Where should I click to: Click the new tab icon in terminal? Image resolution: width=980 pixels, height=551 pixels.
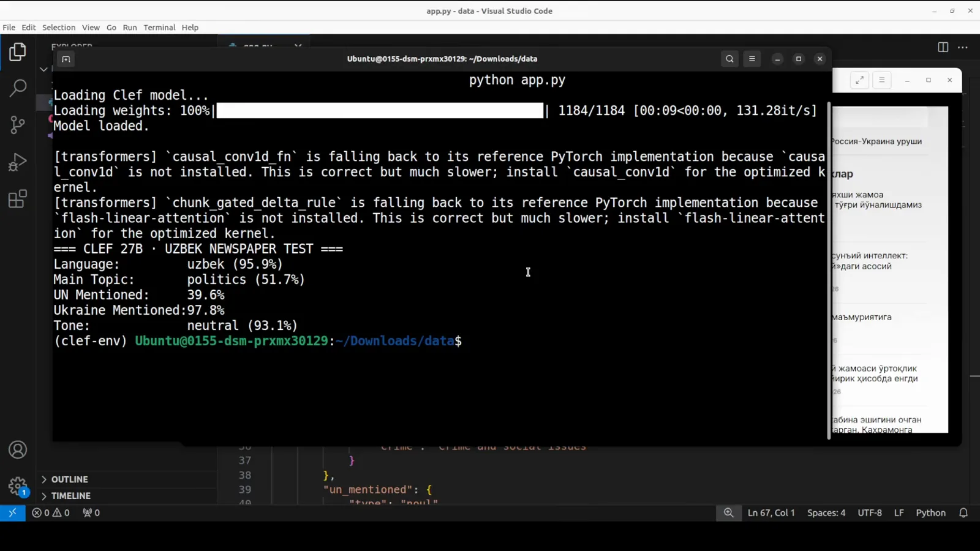point(66,59)
